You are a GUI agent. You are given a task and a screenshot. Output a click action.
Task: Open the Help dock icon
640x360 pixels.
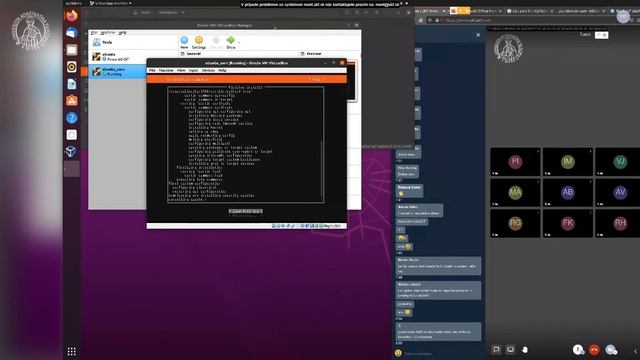72,118
